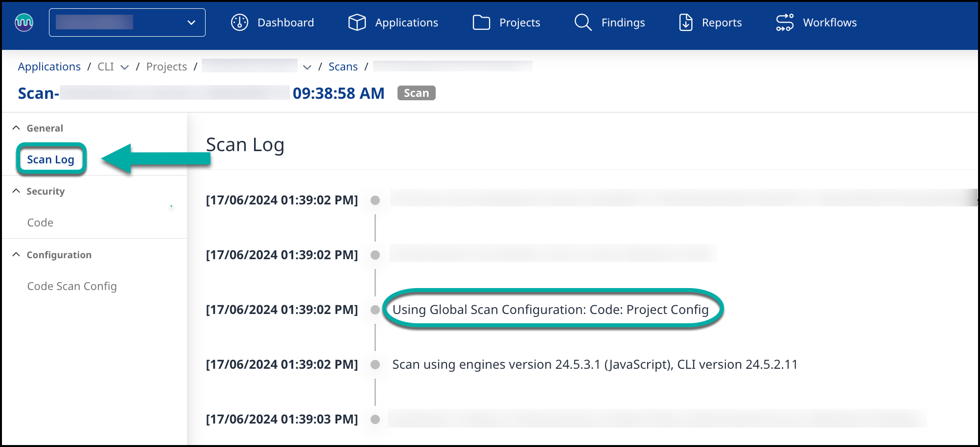
Task: Click the Projects folder icon
Action: [x=481, y=22]
